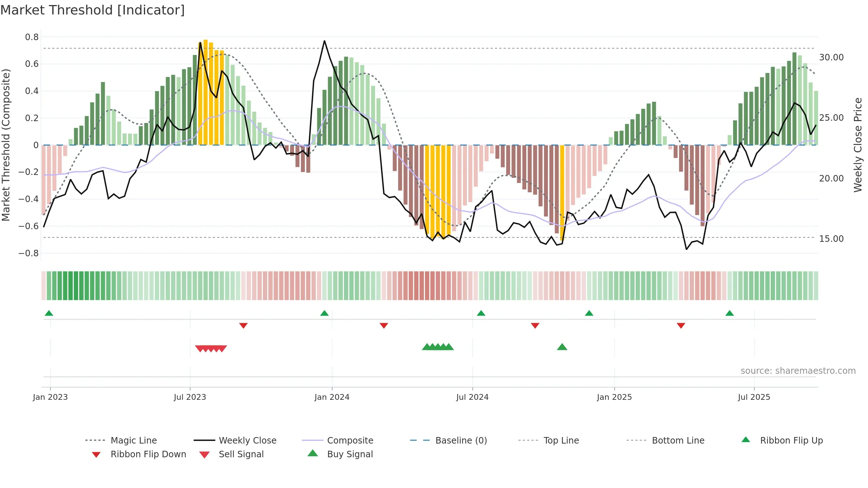The height and width of the screenshot is (488, 868).
Task: Click the 'Jul 2023' x-axis label
Action: coord(190,397)
